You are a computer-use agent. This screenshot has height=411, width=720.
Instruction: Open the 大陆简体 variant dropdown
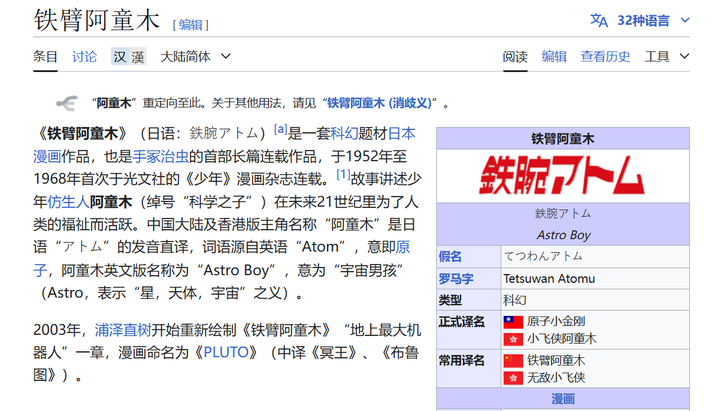[x=195, y=56]
